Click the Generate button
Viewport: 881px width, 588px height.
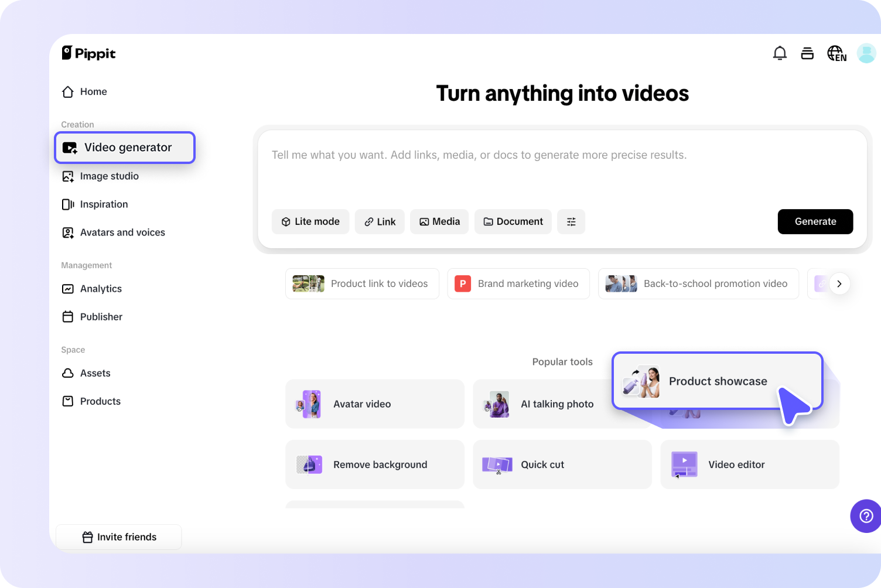point(815,221)
